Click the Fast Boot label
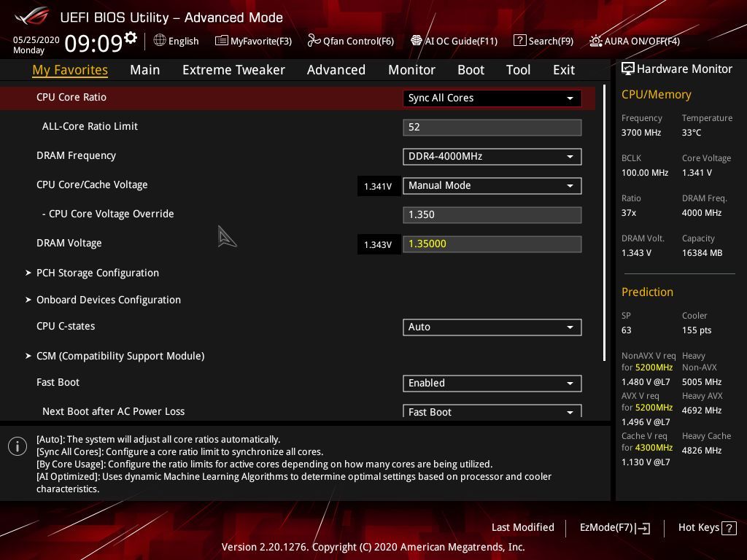This screenshot has height=560, width=747. 58,382
